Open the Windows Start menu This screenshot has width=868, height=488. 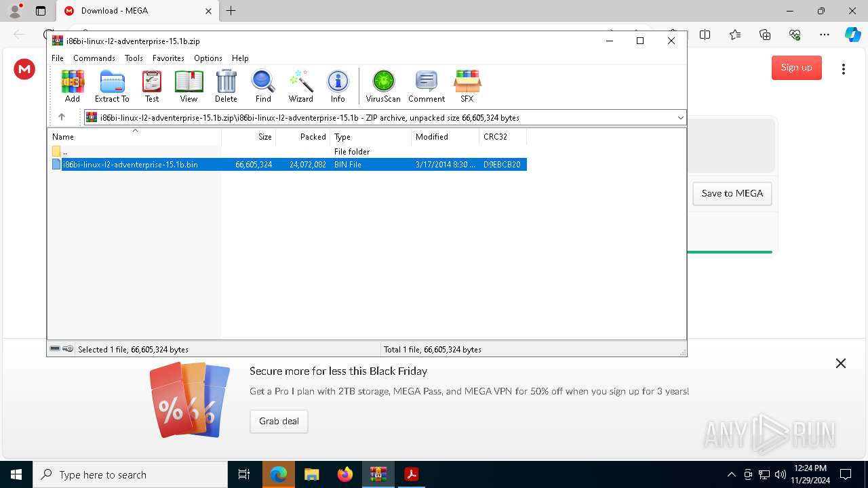point(16,474)
